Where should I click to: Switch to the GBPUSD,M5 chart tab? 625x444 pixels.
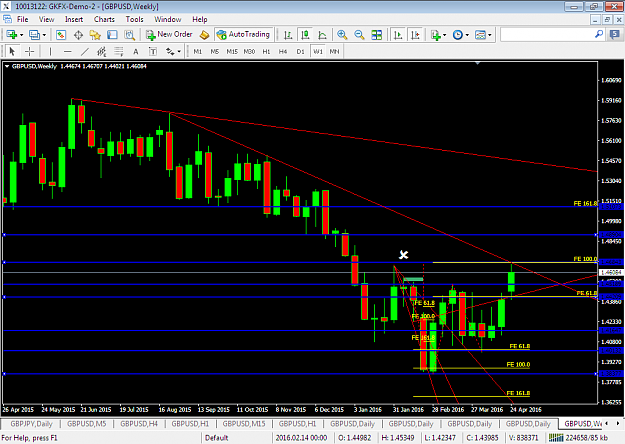point(87,424)
